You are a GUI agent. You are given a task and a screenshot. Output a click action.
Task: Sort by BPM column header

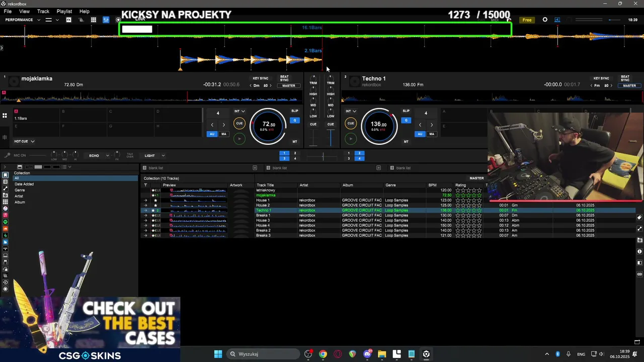(432, 185)
